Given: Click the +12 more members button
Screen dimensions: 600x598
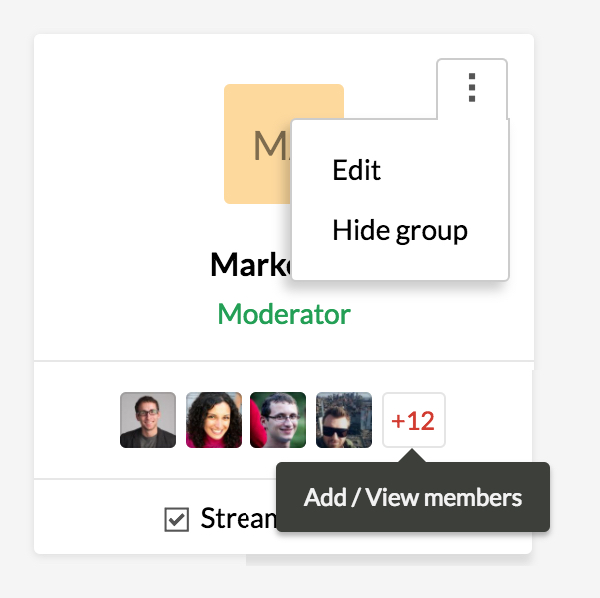Looking at the screenshot, I should 413,420.
